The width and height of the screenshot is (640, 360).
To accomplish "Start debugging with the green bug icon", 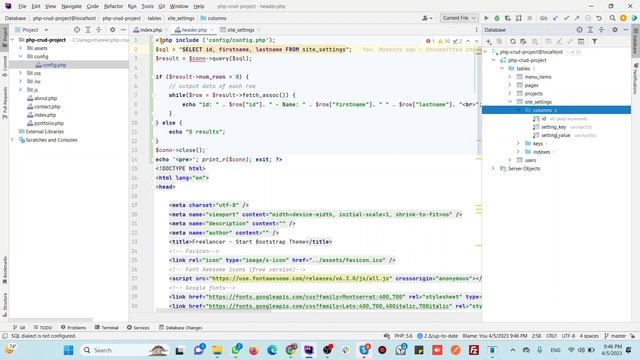I will pyautogui.click(x=497, y=18).
